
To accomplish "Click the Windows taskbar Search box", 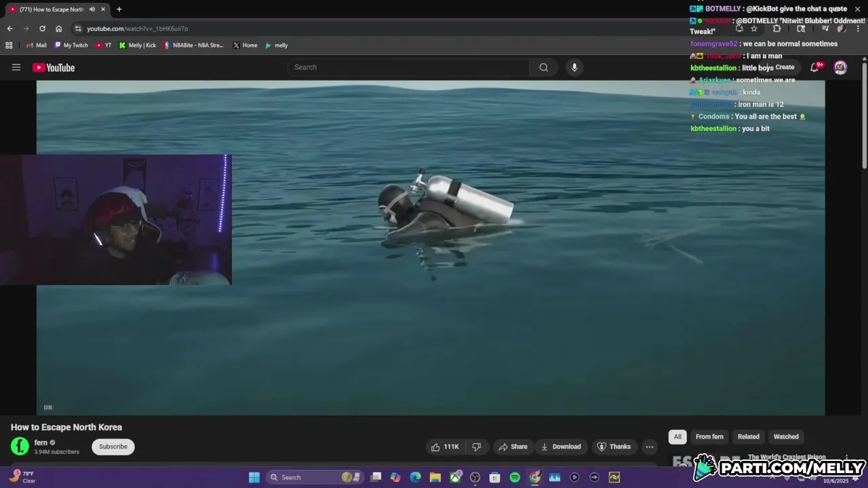I will point(315,477).
